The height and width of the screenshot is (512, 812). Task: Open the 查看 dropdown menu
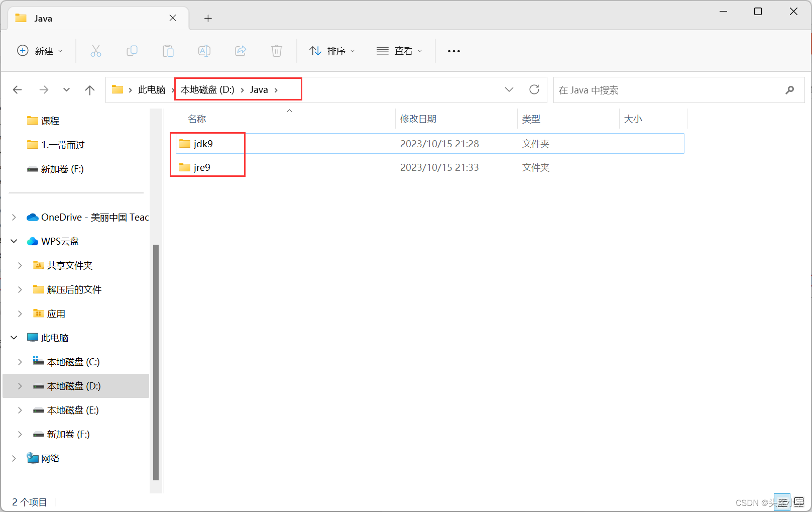(x=399, y=51)
